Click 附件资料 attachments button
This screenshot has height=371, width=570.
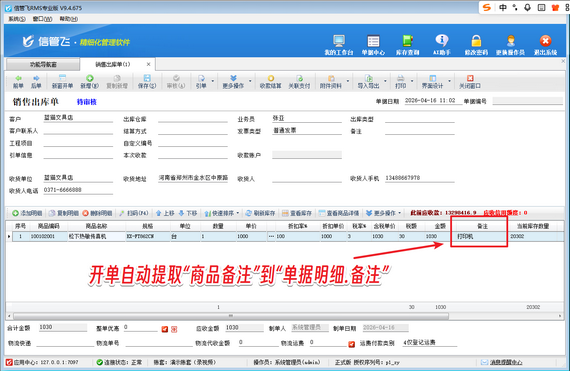tap(331, 82)
